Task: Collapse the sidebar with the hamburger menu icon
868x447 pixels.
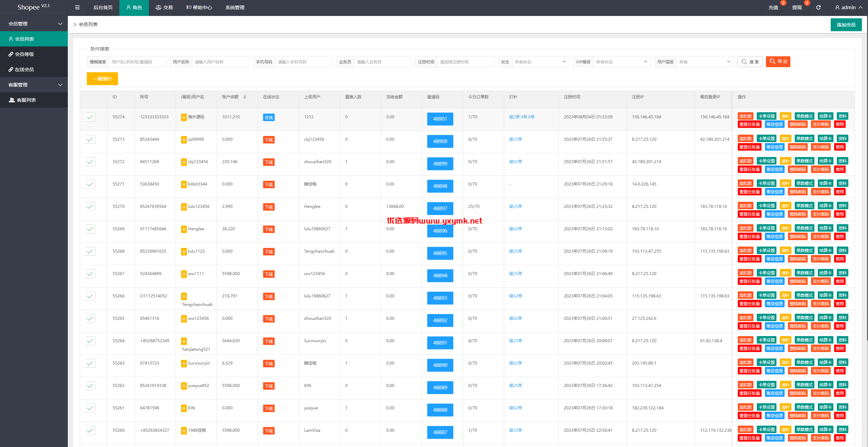Action: 77,7
